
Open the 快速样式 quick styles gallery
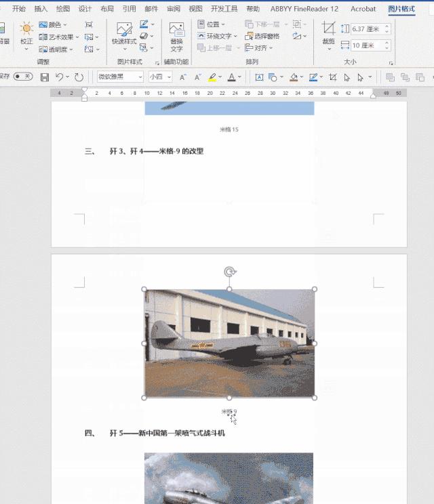124,36
